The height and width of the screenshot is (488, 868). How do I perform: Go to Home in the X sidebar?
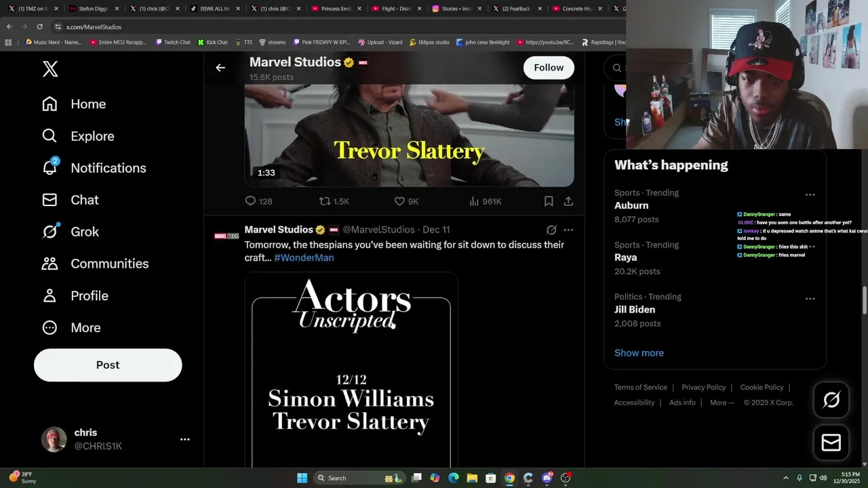(x=74, y=104)
